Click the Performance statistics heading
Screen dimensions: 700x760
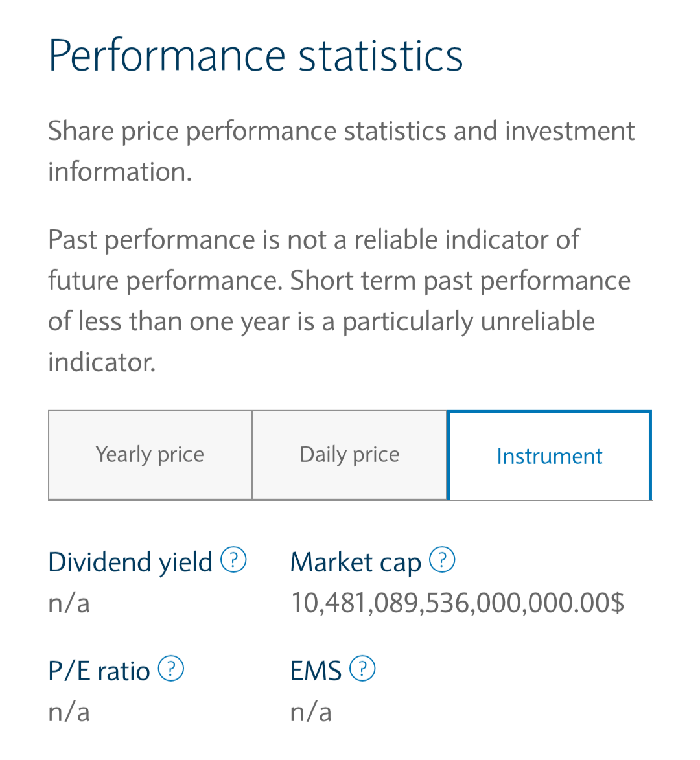tap(255, 56)
